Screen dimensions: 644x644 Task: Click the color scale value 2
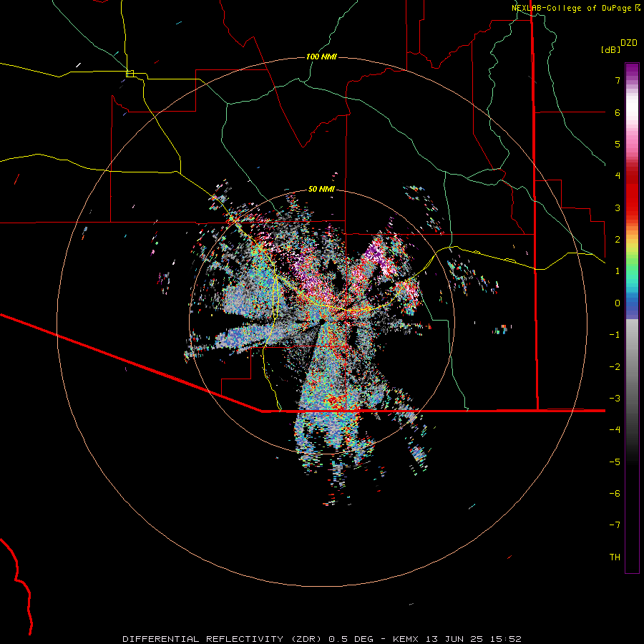(x=618, y=240)
